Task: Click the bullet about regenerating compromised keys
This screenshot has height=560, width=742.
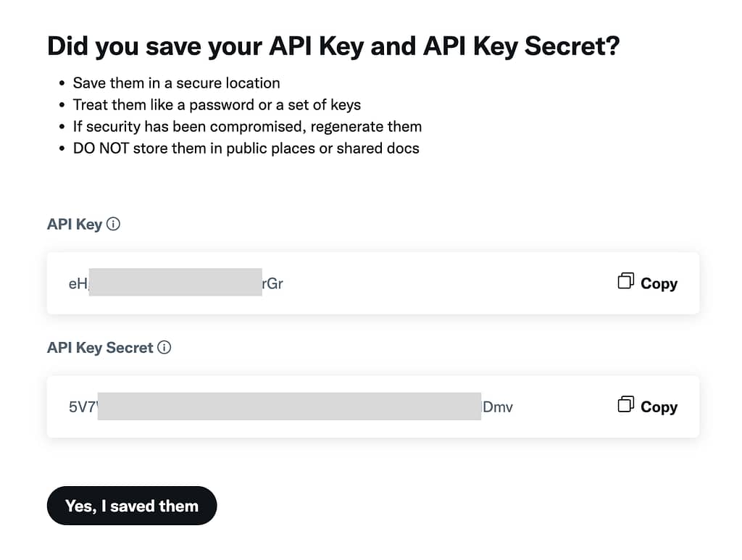Action: tap(247, 127)
